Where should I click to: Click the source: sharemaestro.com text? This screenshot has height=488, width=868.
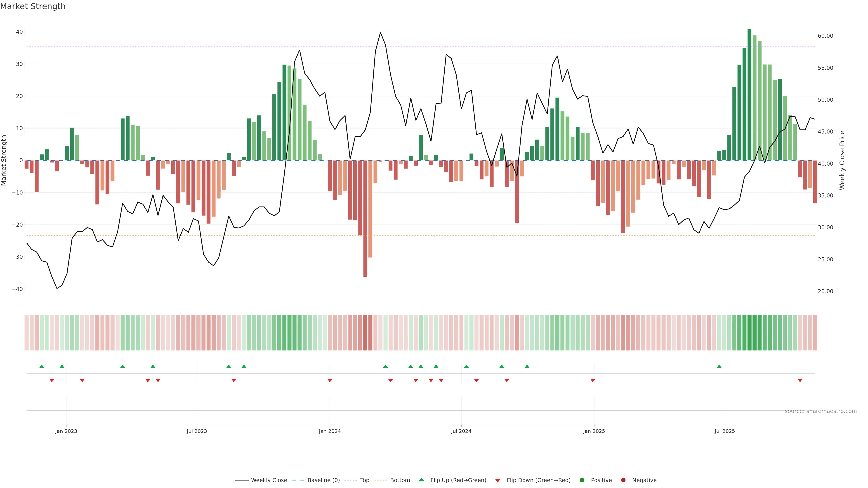click(x=821, y=411)
